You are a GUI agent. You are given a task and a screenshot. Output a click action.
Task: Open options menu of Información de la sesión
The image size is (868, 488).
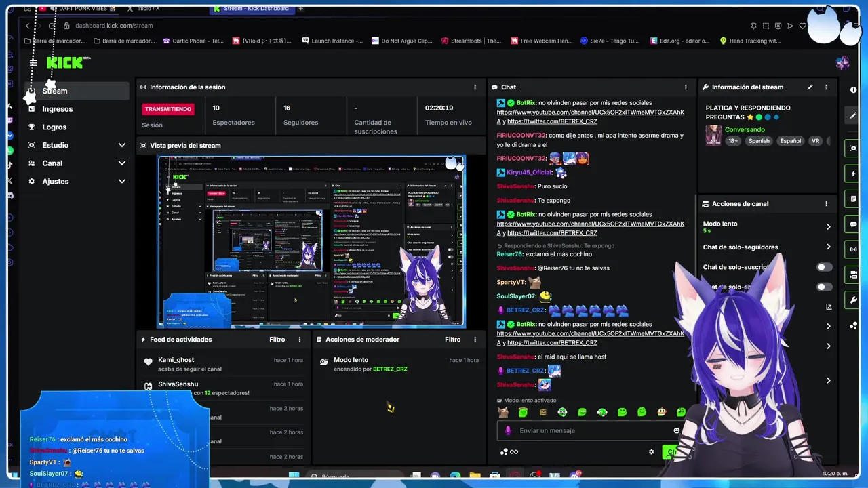tap(475, 87)
